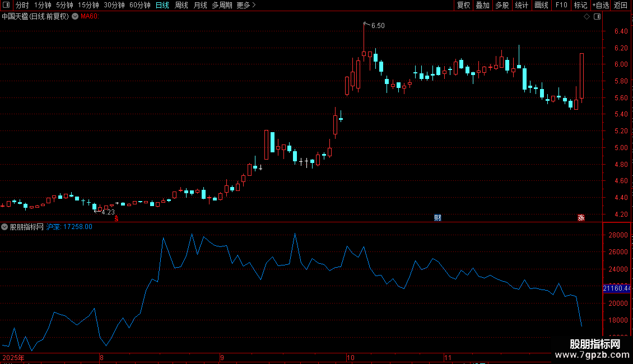Open the 多周期 multi-period view
This screenshot has height=364, width=633.
click(x=222, y=5)
